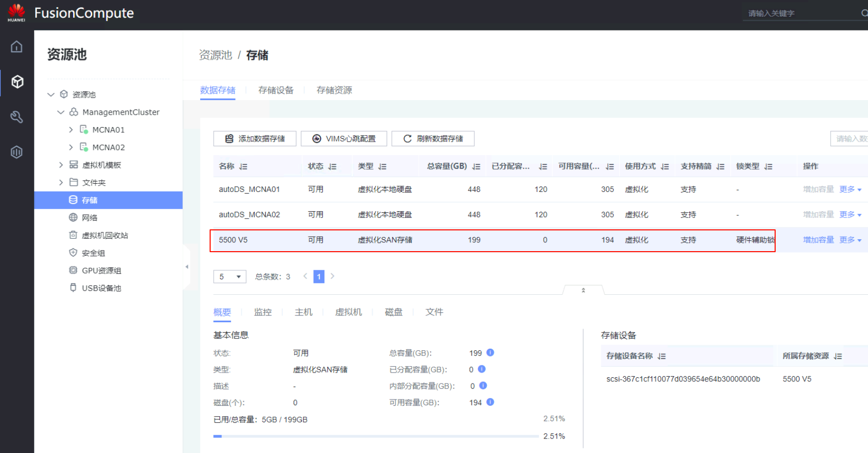Click the shield security sidebar icon

(17, 152)
